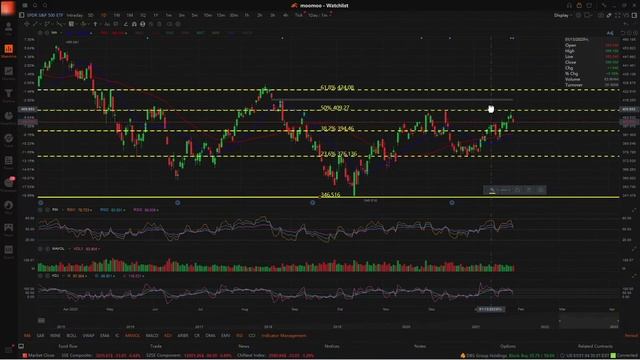Click first icon in floating Fibonacci edit toolbar
640x360 pixels.
pos(492,190)
